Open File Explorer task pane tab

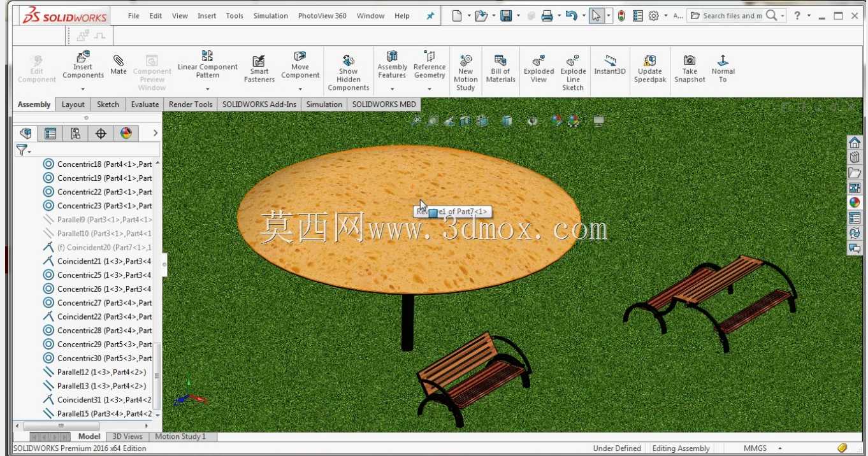pyautogui.click(x=855, y=173)
